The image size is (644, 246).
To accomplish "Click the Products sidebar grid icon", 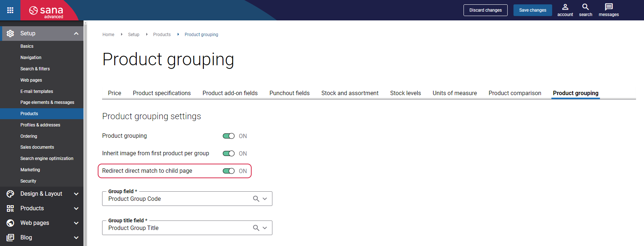I will pos(10,208).
